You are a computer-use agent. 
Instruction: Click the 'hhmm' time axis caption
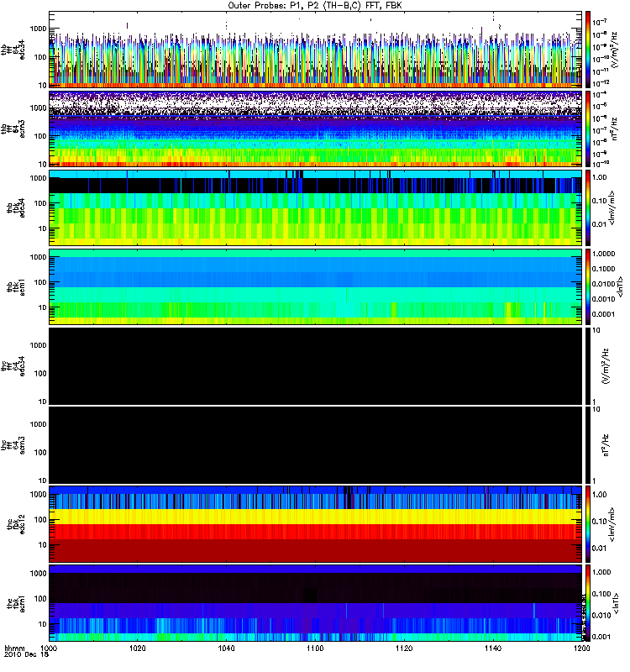[14, 648]
